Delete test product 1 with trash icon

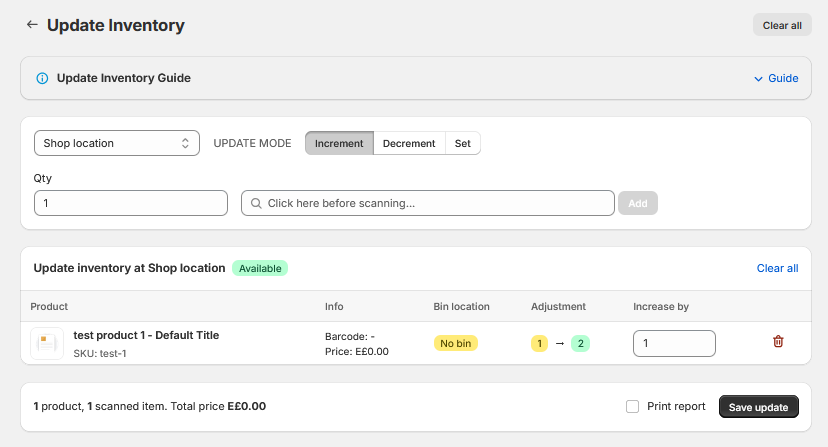click(x=778, y=342)
